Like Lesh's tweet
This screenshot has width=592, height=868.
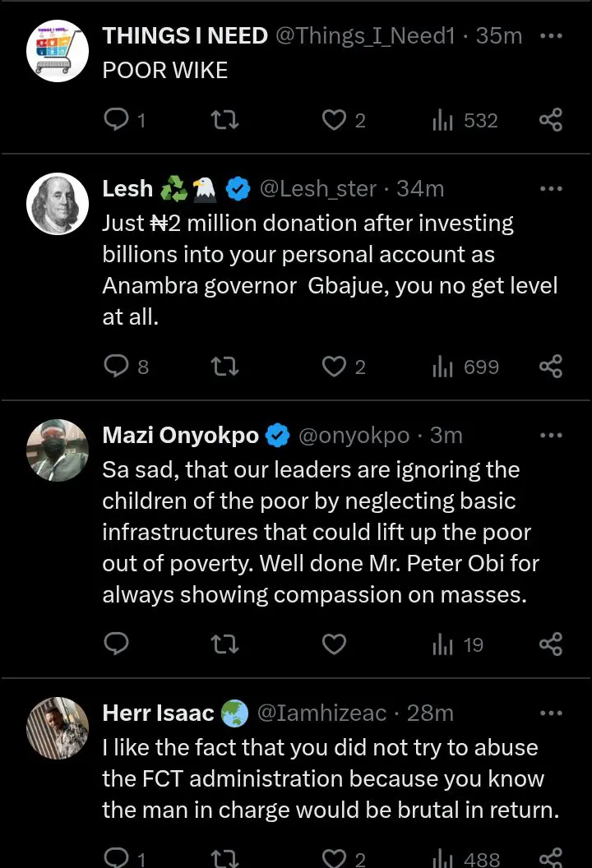[x=333, y=367]
